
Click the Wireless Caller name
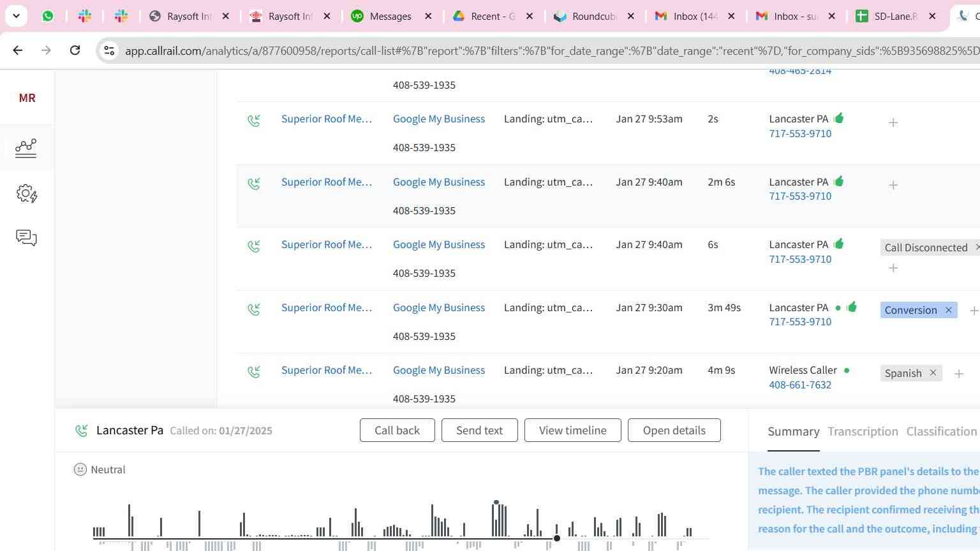pos(803,370)
